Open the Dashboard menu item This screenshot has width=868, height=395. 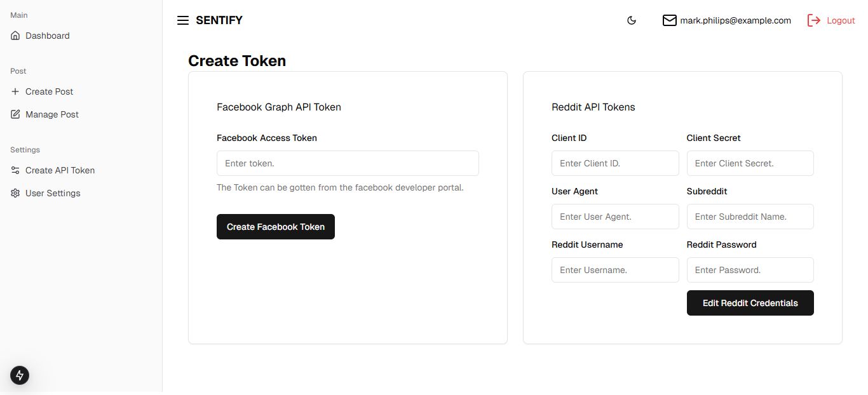click(48, 36)
